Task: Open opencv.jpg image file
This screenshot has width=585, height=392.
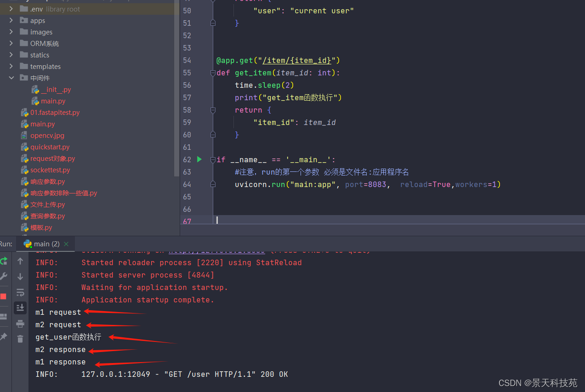Action: coord(47,136)
